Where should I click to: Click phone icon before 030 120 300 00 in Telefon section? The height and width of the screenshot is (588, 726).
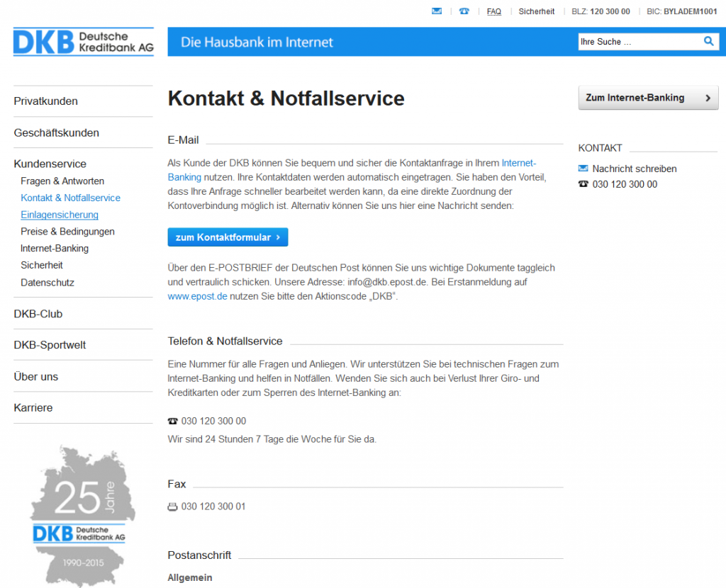click(173, 421)
